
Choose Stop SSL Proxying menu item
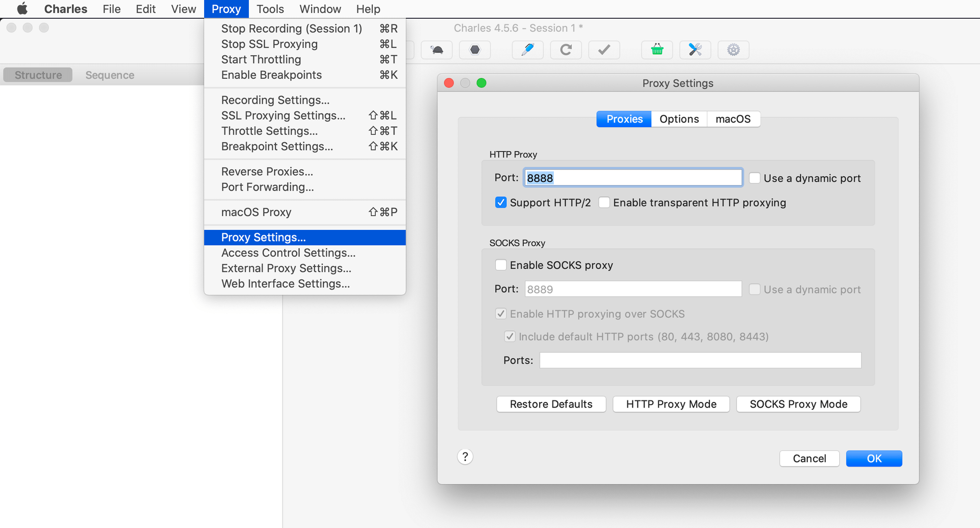pyautogui.click(x=305, y=44)
